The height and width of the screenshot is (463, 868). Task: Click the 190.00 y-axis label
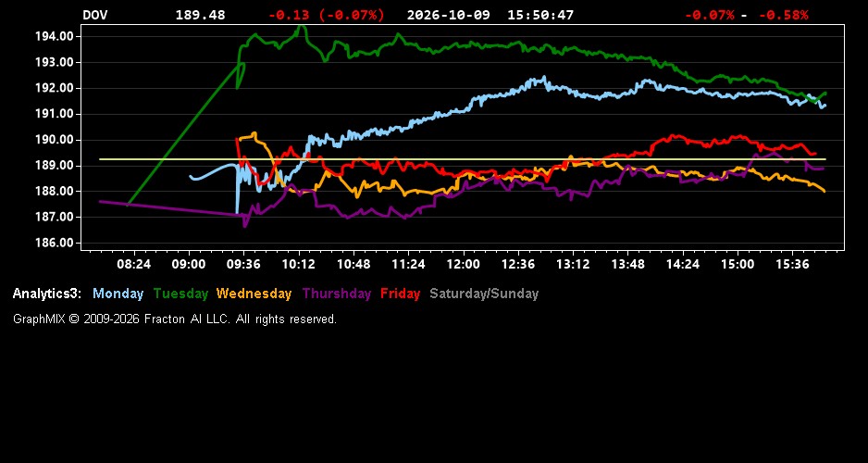(x=55, y=140)
